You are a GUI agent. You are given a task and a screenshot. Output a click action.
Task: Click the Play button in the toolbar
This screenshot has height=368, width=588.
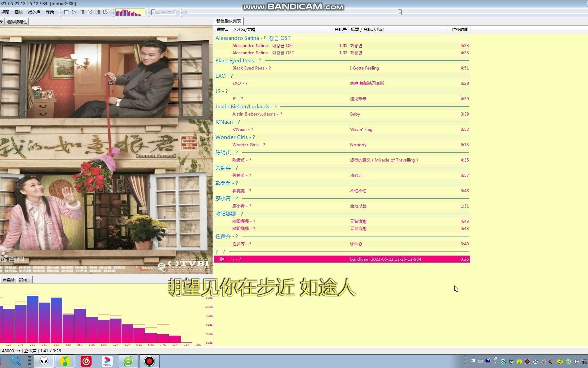click(x=74, y=12)
